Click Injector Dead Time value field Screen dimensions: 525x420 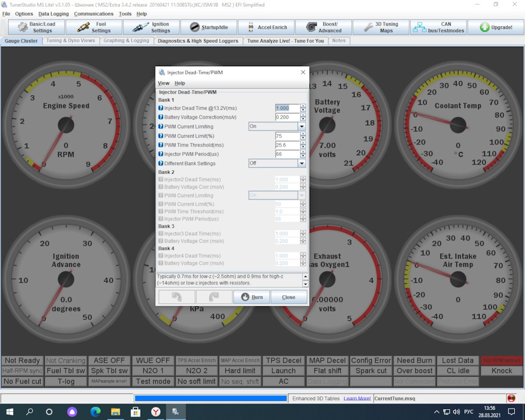287,108
